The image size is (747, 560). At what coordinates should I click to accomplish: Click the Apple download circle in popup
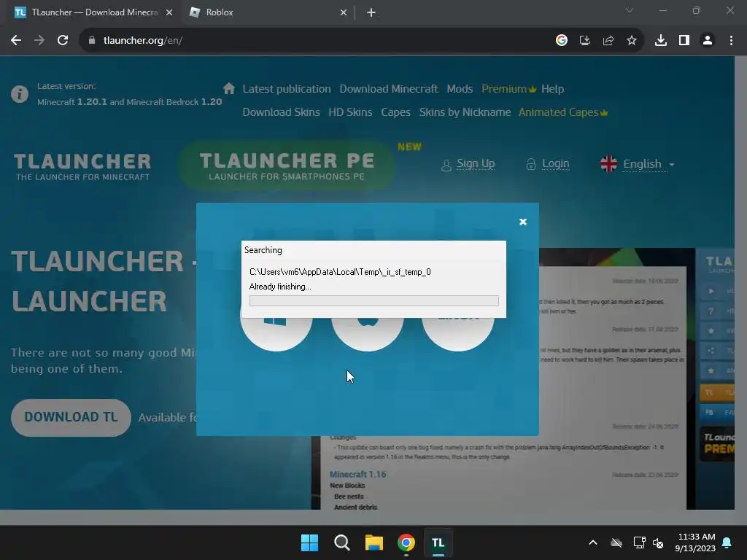(x=368, y=334)
